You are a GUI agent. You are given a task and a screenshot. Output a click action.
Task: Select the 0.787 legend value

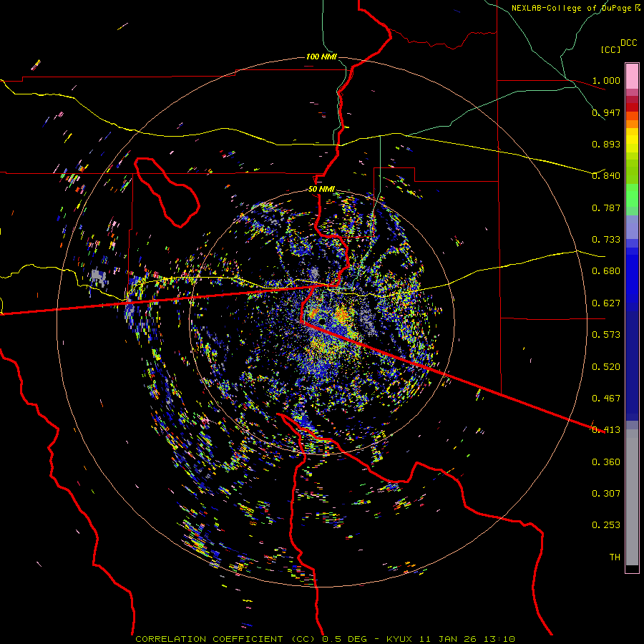(x=606, y=208)
